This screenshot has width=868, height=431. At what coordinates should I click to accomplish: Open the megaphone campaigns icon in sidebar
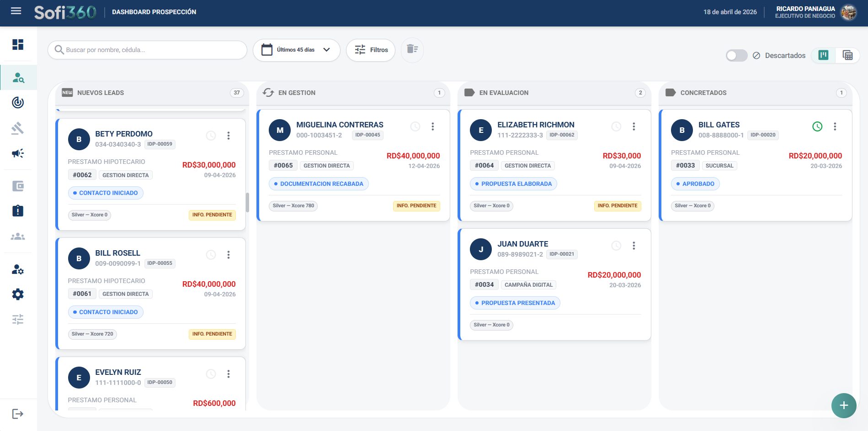click(x=18, y=153)
